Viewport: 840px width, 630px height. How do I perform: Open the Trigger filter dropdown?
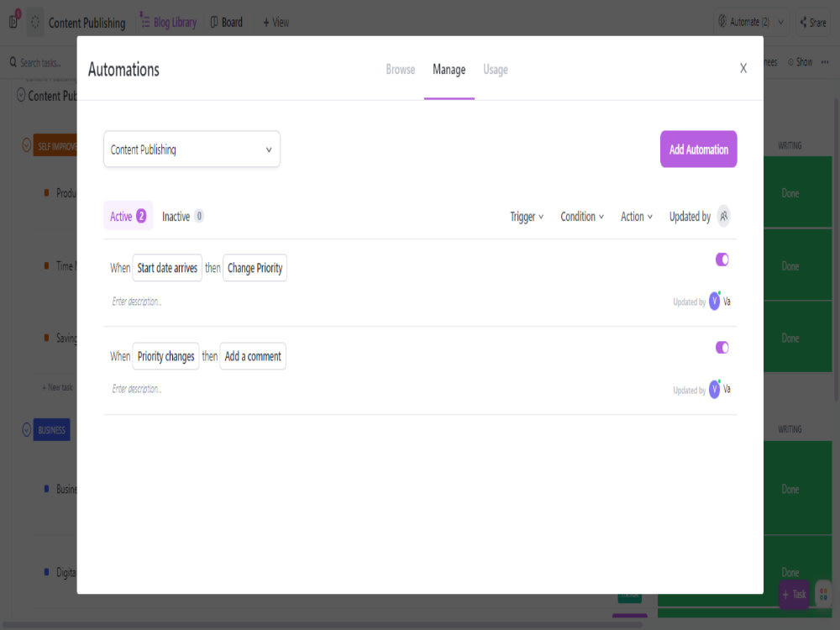pyautogui.click(x=526, y=216)
